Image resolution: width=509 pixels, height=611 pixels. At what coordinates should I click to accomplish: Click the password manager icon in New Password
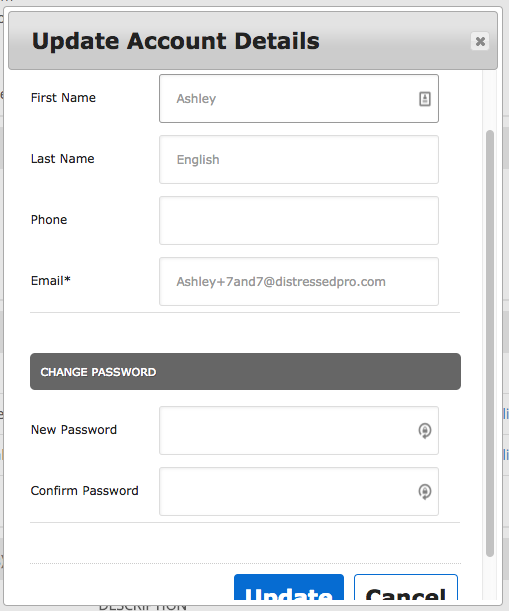[x=424, y=431]
